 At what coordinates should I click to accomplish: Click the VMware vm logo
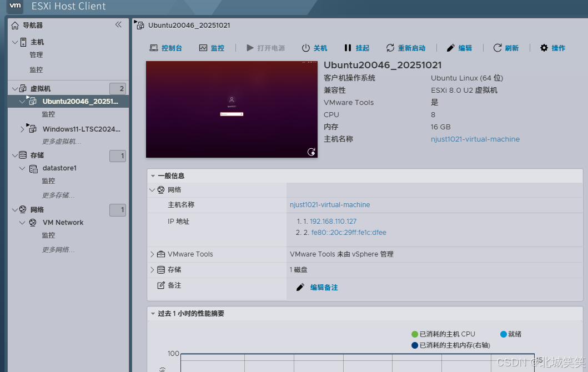[15, 6]
